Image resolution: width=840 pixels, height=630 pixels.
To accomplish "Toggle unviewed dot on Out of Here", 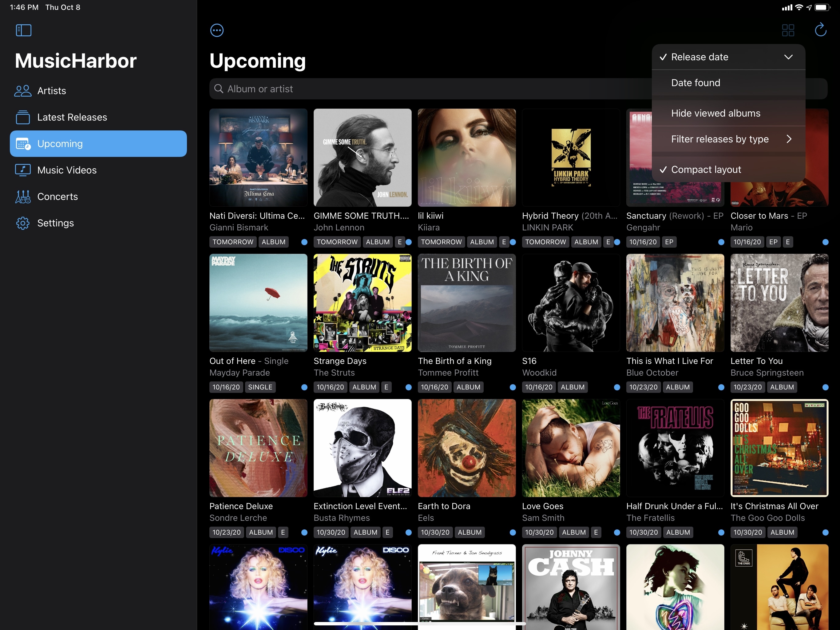I will pyautogui.click(x=304, y=387).
